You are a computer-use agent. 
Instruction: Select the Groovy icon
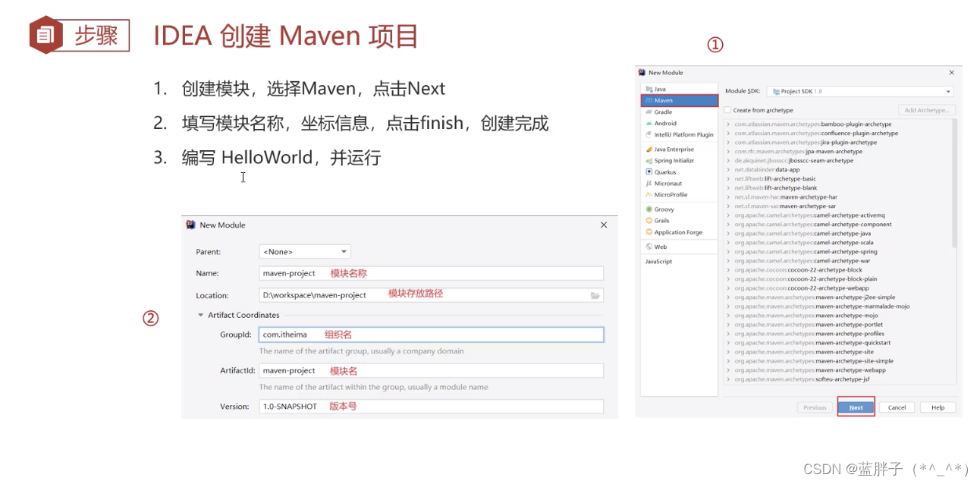point(649,209)
